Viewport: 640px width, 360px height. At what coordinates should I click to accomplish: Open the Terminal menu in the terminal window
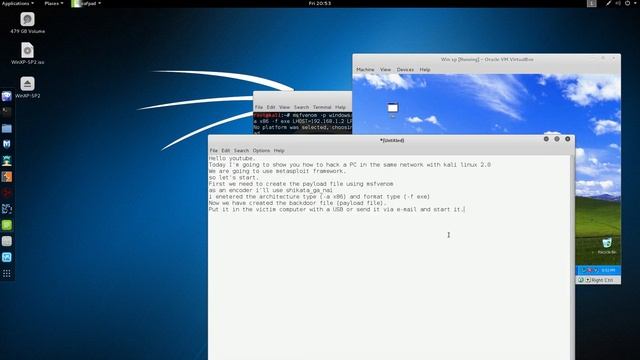point(322,107)
